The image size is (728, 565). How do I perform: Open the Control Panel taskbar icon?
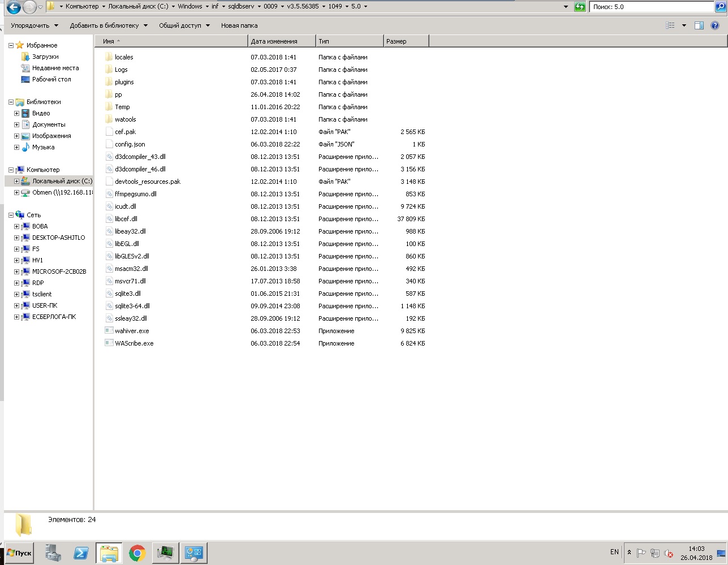[193, 553]
